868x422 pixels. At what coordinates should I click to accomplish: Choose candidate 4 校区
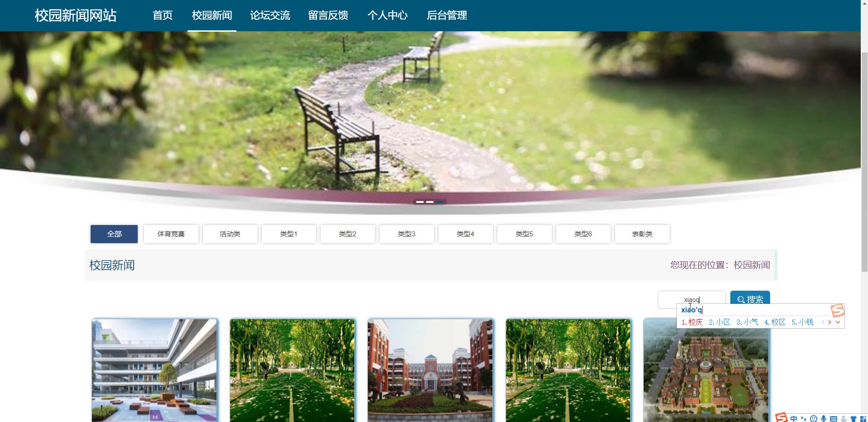pyautogui.click(x=775, y=322)
